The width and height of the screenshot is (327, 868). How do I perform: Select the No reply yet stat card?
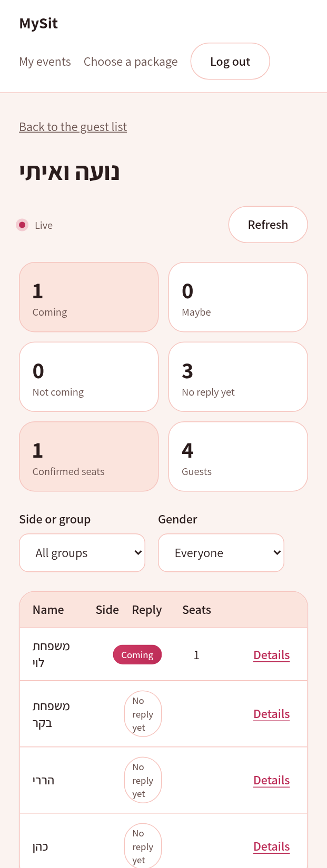238,377
